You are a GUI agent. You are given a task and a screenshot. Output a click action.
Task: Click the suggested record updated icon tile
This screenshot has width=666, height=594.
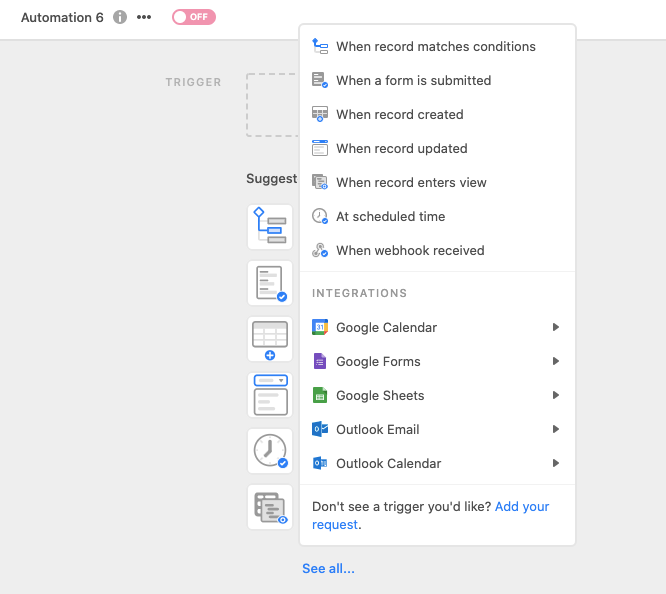point(270,395)
